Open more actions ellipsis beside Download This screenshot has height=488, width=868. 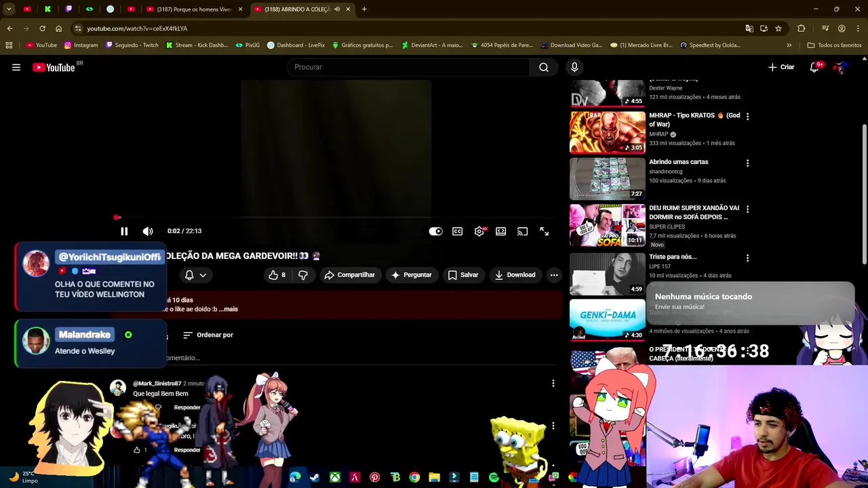coord(554,274)
